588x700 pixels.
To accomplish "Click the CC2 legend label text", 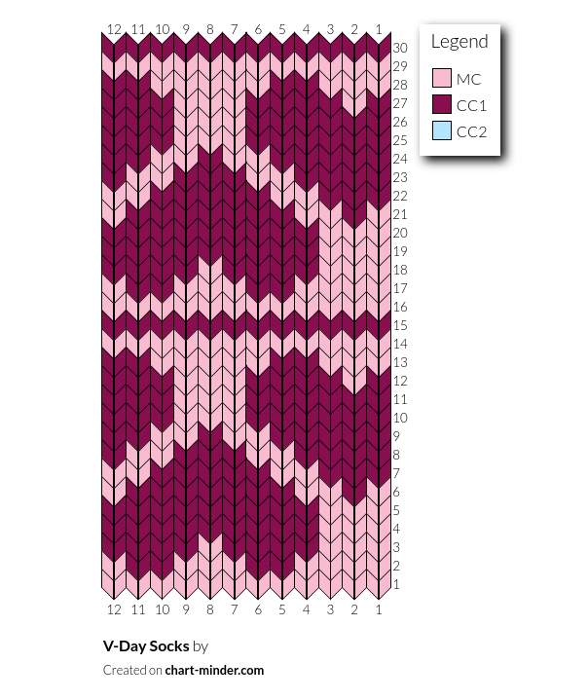I will (471, 132).
